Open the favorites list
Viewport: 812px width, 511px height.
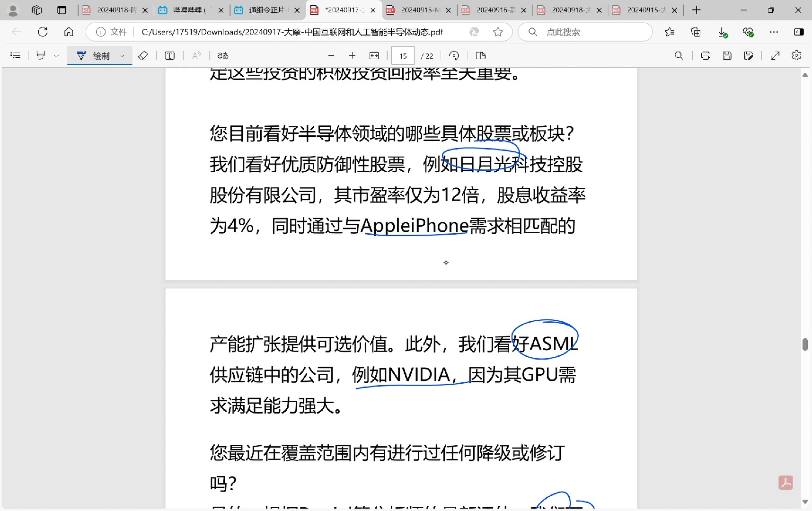tap(670, 32)
